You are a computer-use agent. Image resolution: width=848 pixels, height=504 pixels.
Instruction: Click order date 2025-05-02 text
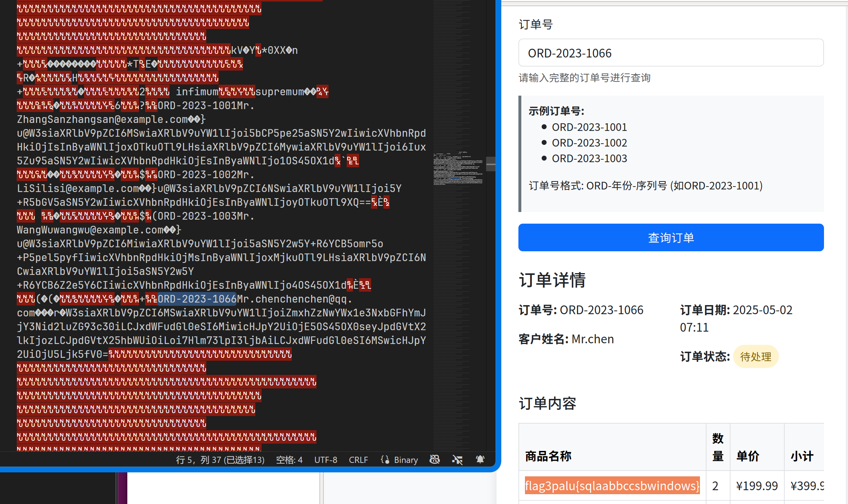(x=763, y=310)
